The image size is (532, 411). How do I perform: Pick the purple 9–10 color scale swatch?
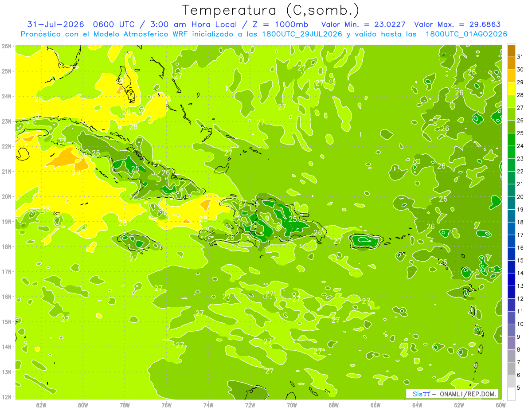pyautogui.click(x=511, y=330)
